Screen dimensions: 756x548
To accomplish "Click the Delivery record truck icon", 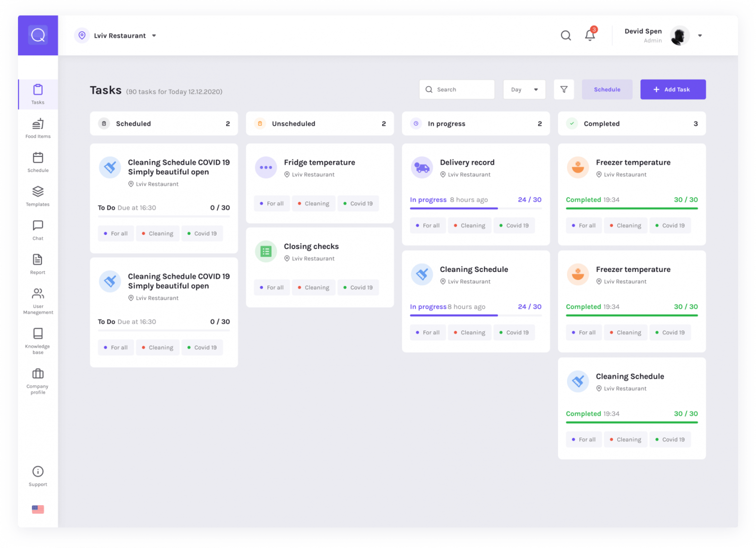I will tap(422, 167).
